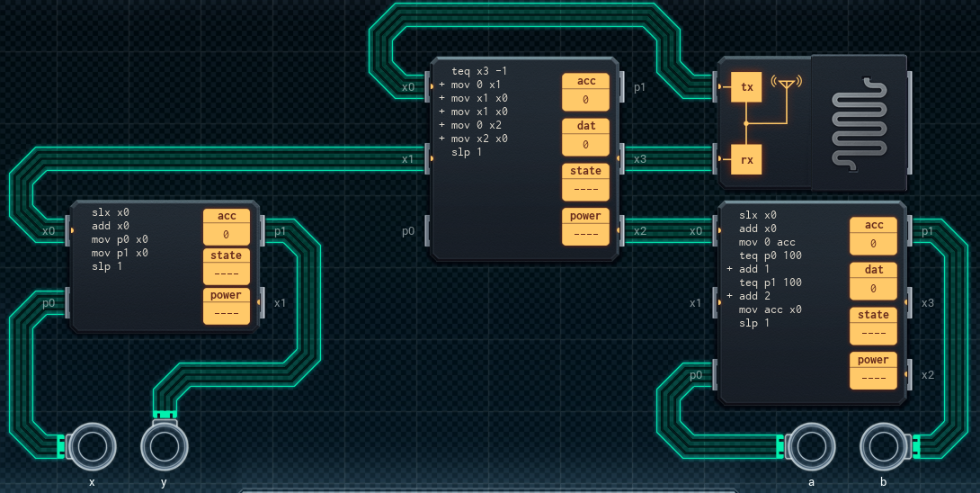Viewport: 980px width, 493px height.
Task: Click the round connector labeled y
Action: coord(165,445)
